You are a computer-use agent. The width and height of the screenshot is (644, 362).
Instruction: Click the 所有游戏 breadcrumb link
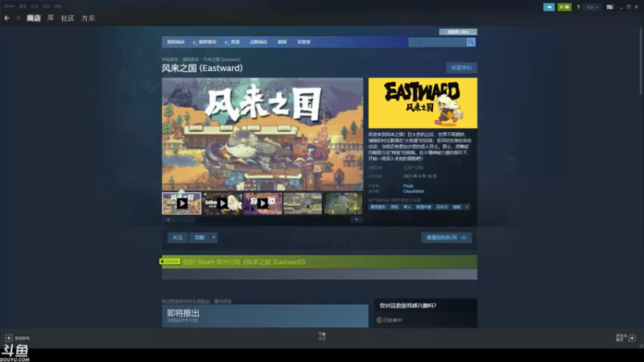point(170,60)
